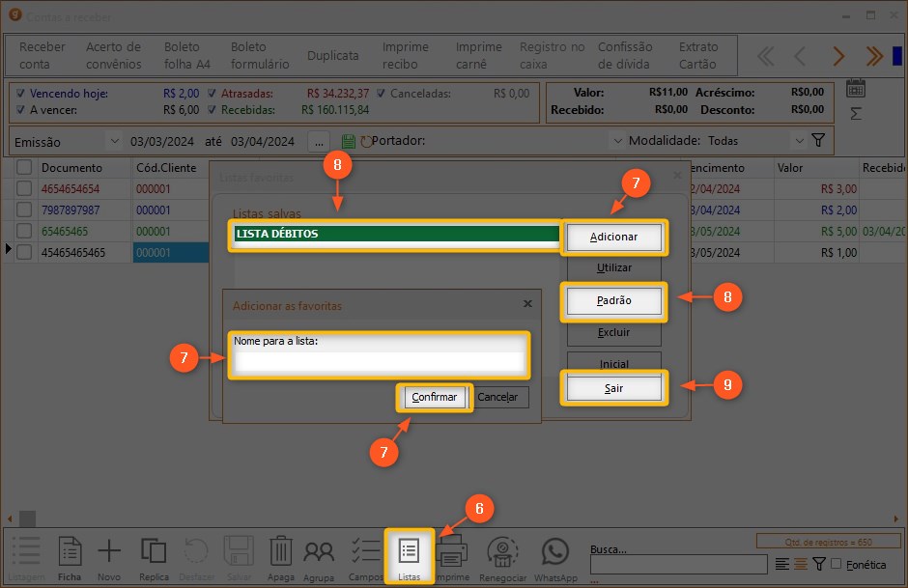The width and height of the screenshot is (908, 588).
Task: Click the Adicionar button
Action: [613, 237]
